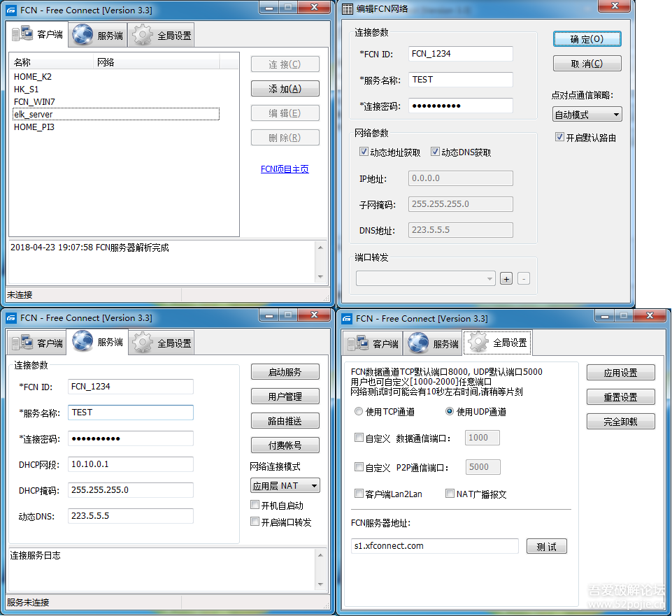Uncheck the 动态地址获取 checkbox
This screenshot has height=616, width=672.
364,152
